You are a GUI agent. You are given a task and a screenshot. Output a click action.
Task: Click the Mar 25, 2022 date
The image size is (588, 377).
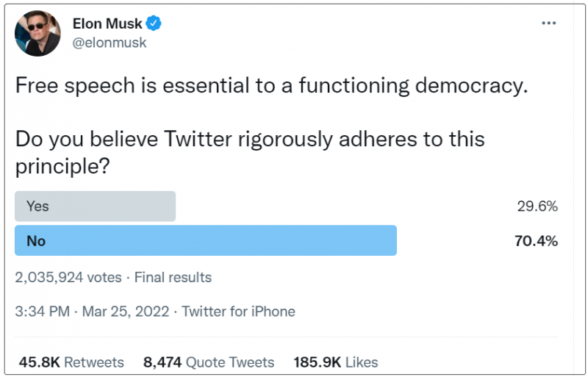tap(126, 312)
